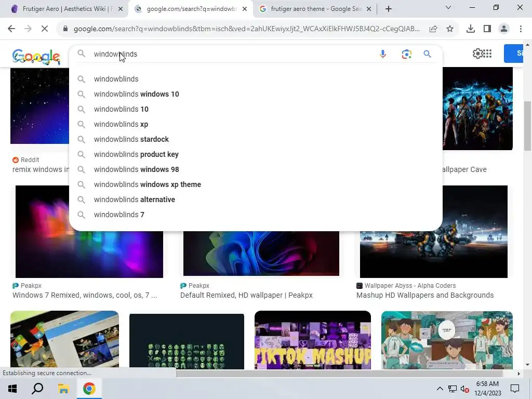Click the Google holiday logo
The image size is (532, 399).
36,56
